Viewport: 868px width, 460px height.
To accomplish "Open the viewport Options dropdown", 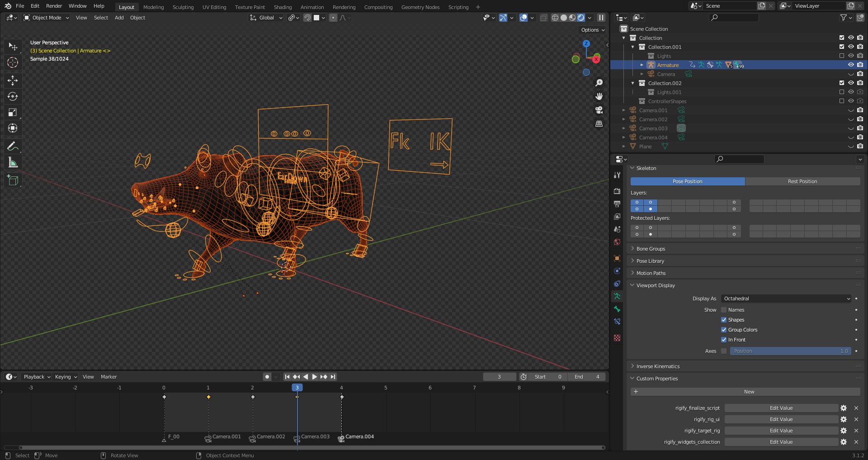I will [x=593, y=30].
